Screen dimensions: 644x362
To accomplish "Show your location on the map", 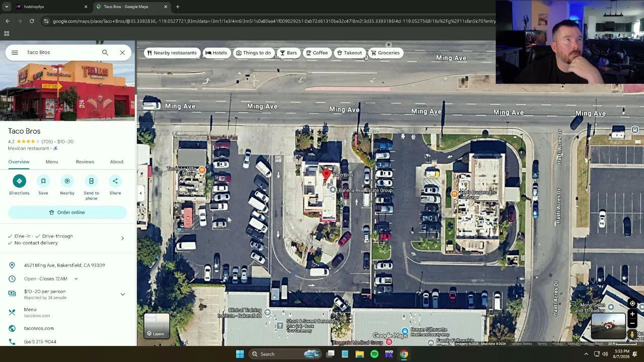I will pyautogui.click(x=632, y=304).
